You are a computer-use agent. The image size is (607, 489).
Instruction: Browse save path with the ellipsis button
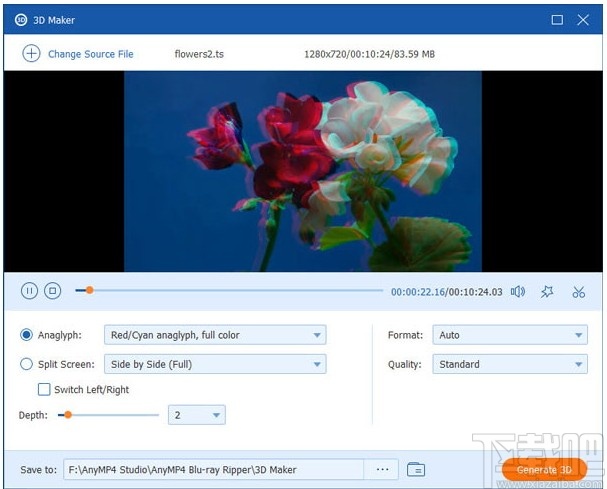pos(382,469)
